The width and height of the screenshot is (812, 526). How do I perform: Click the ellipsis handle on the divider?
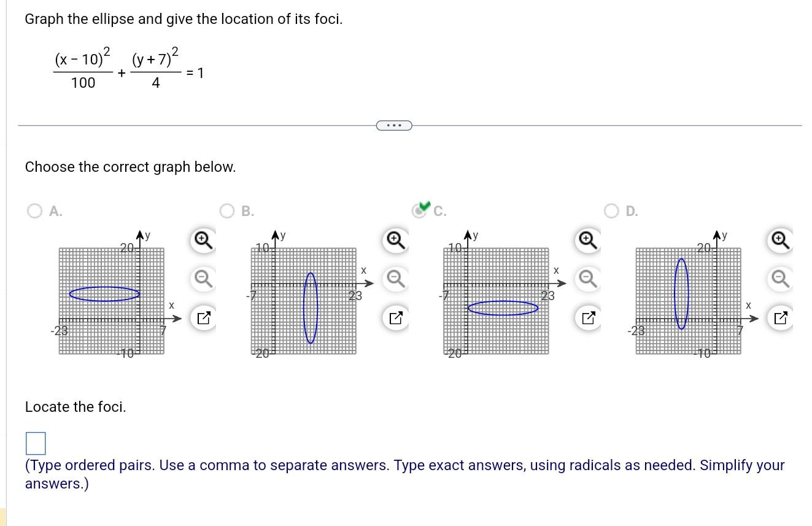[x=393, y=125]
